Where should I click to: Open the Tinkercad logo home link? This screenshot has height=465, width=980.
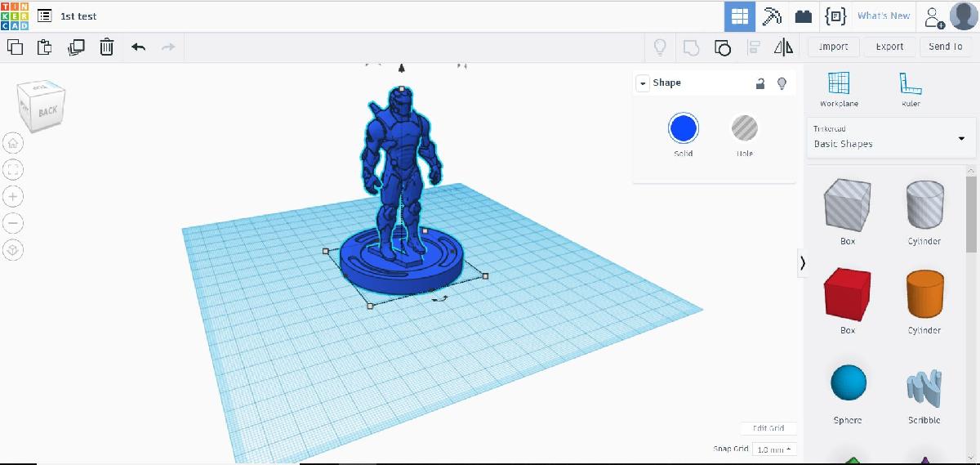tap(15, 16)
